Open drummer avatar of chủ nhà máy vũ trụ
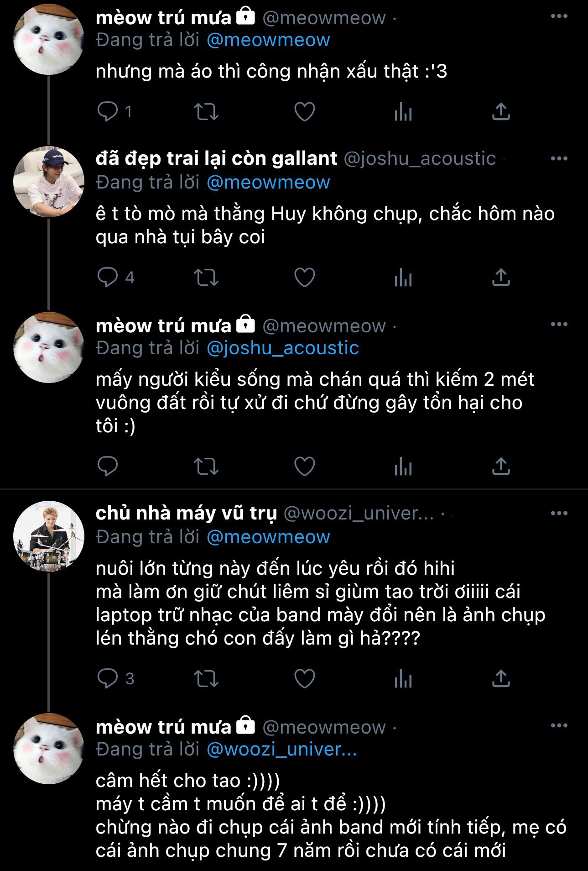Screen dimensions: 588x871 (x=49, y=537)
